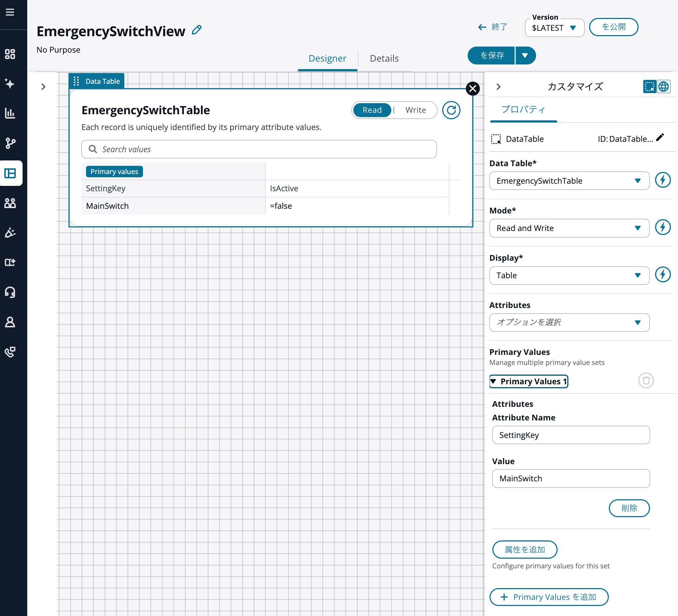Viewport: 678px width, 616px height.
Task: Open the flows branch icon in sidebar
Action: 10,143
